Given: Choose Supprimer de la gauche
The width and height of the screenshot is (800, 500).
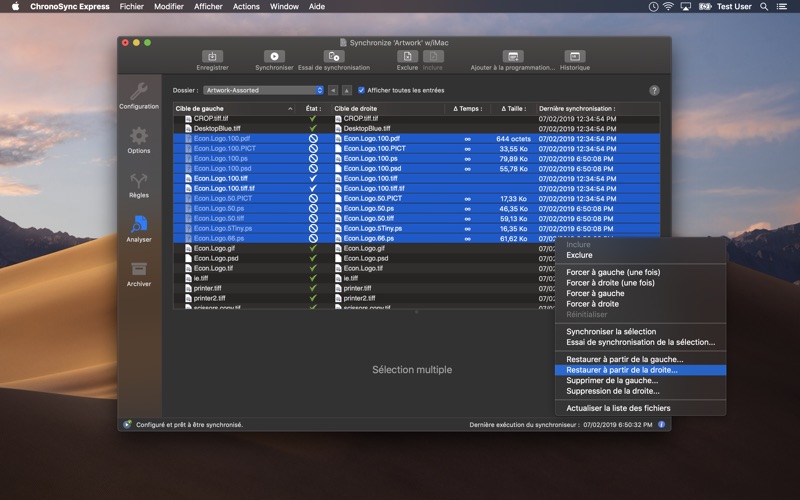Looking at the screenshot, I should tap(640, 381).
